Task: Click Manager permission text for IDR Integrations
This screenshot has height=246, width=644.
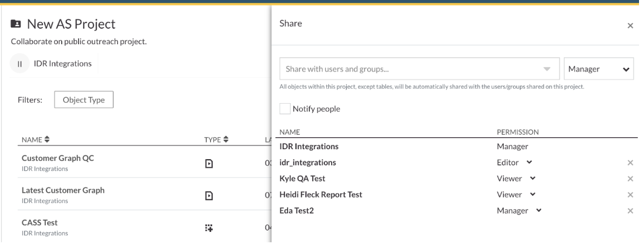Action: click(512, 147)
